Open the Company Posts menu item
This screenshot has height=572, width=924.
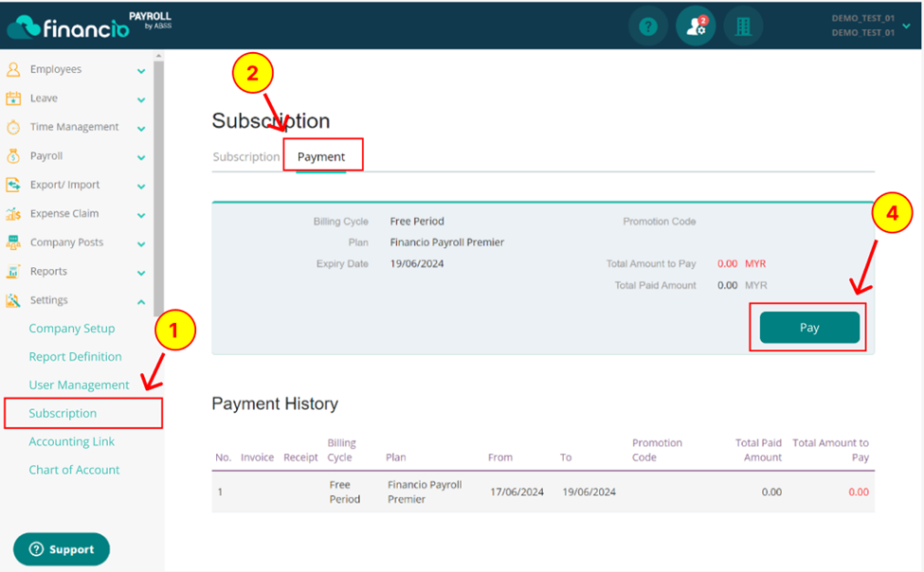pyautogui.click(x=66, y=242)
